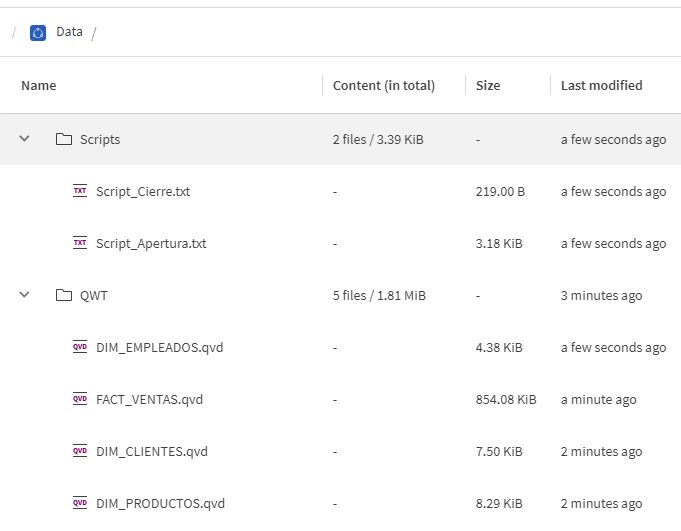
Task: Sort by Content (in total) column header
Action: [384, 86]
